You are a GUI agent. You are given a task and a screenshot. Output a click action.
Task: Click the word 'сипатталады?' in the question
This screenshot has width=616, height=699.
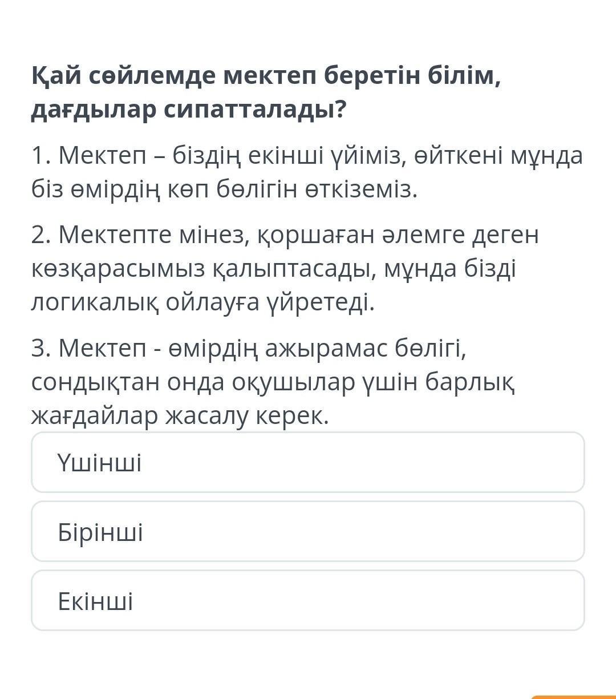256,110
